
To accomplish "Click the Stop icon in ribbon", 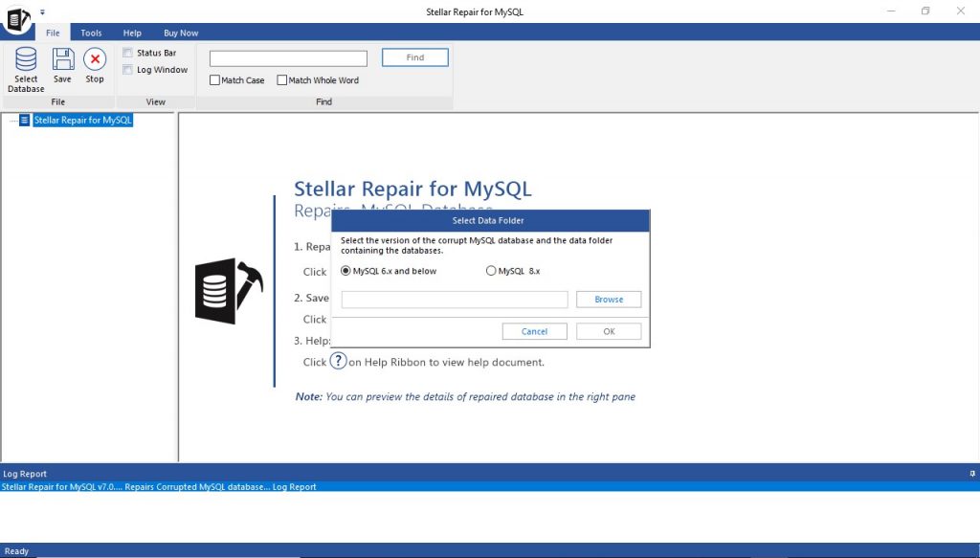I will (95, 59).
